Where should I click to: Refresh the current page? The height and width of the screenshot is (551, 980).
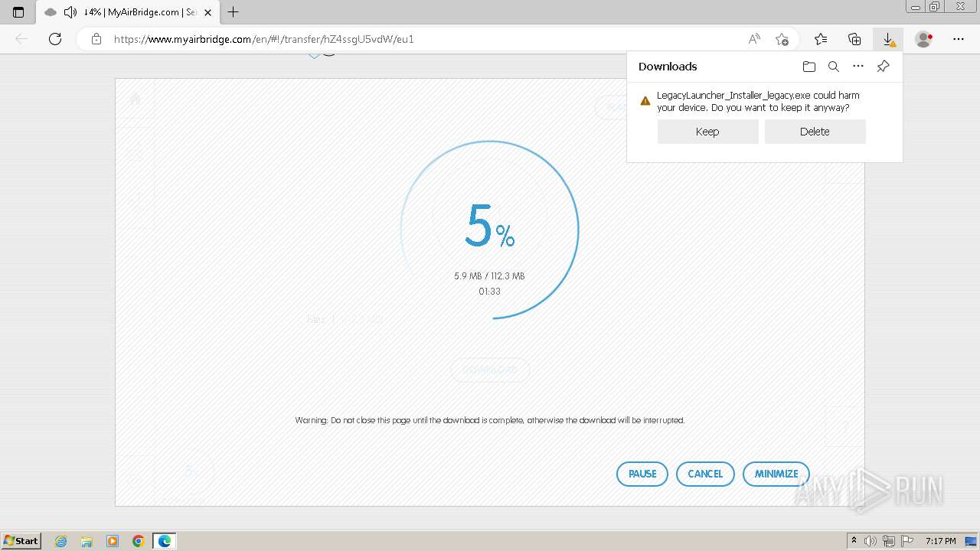[x=55, y=39]
